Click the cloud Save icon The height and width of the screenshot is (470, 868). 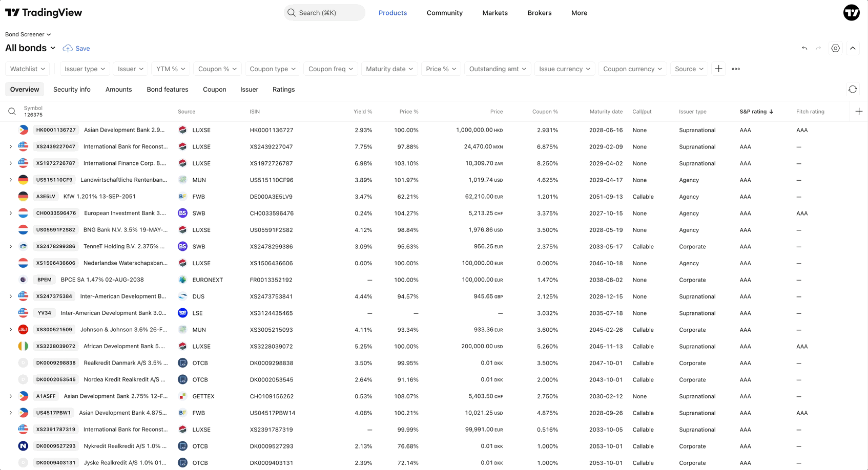68,48
